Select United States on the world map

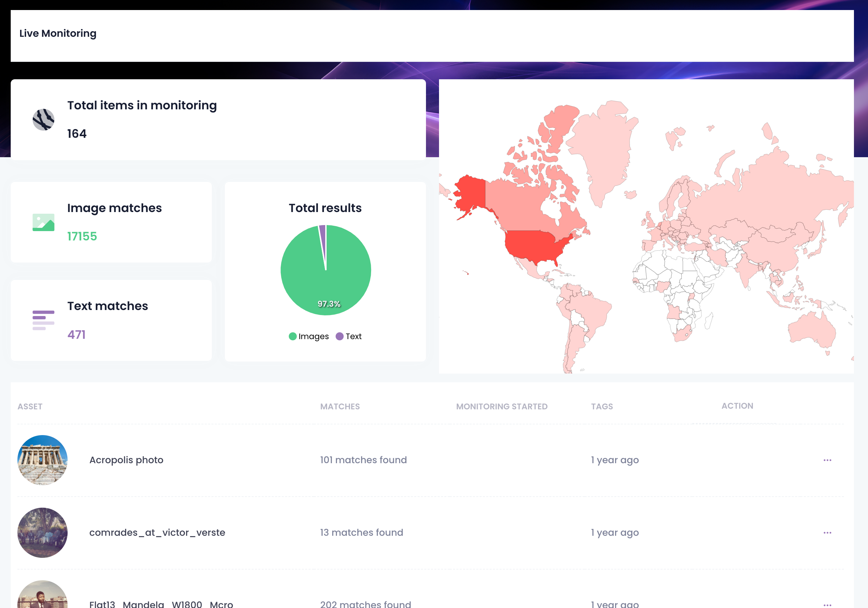[533, 245]
